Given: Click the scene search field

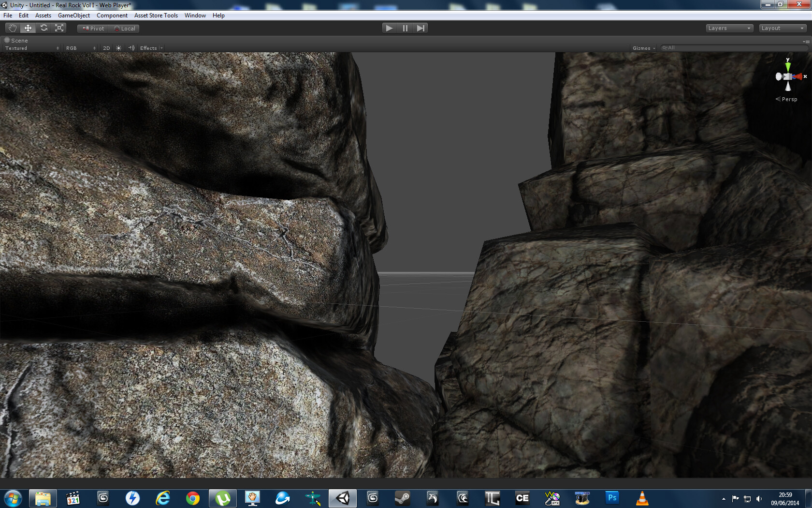Looking at the screenshot, I should coord(735,48).
